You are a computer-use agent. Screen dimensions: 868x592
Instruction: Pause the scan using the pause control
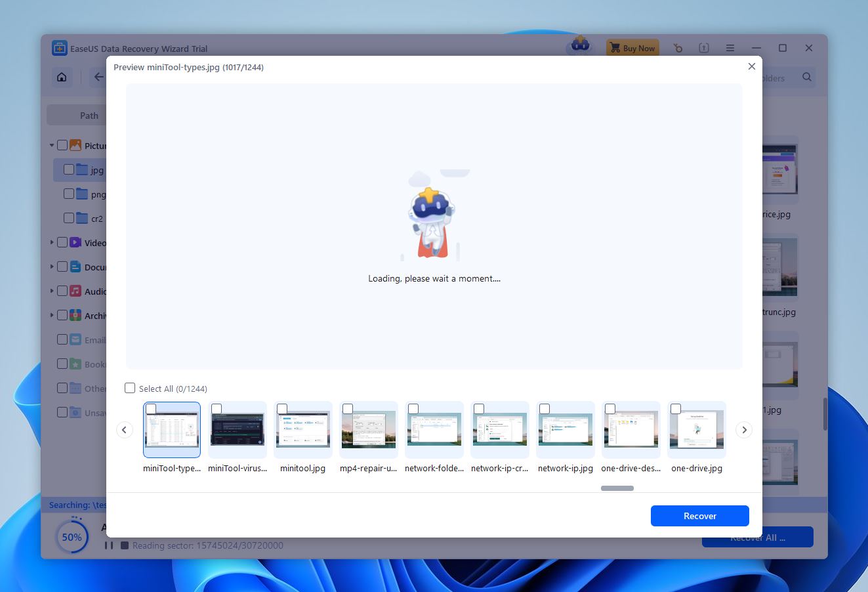click(109, 545)
